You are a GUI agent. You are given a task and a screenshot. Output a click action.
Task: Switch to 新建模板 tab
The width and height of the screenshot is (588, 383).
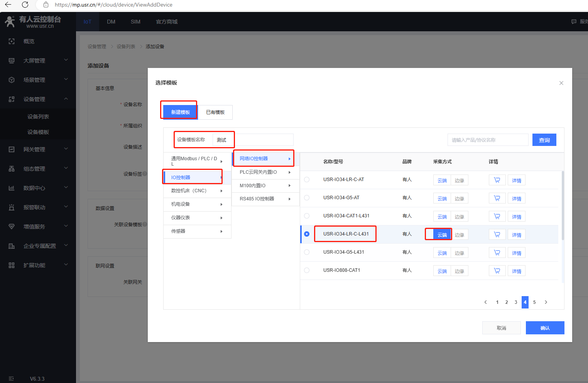pyautogui.click(x=181, y=112)
